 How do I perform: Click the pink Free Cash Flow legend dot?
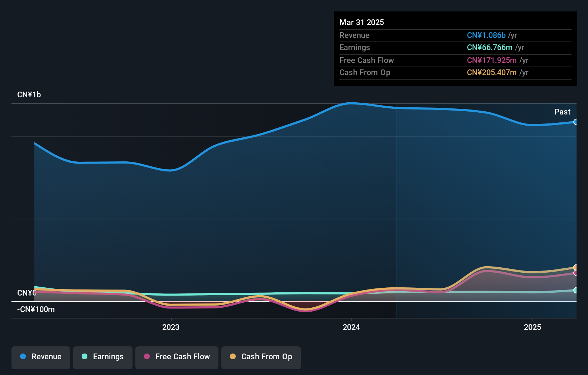pyautogui.click(x=147, y=356)
